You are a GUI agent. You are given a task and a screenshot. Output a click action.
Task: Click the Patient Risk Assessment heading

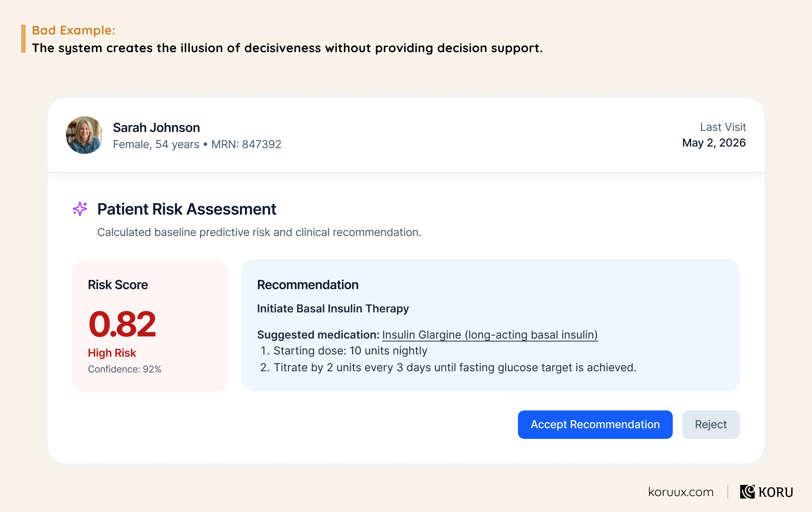186,209
